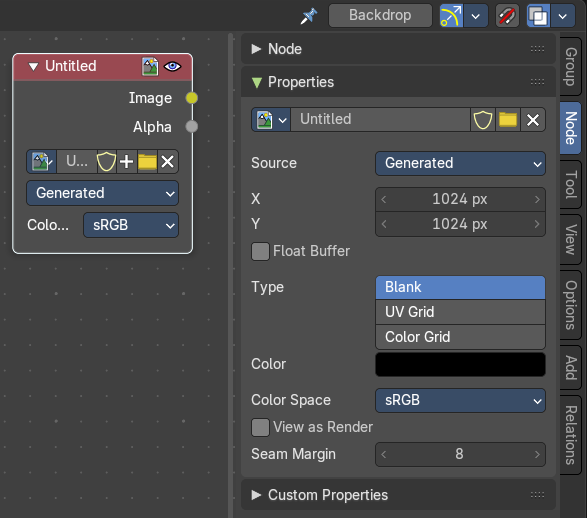Screen dimensions: 587x518
Task: Switch to the Options sidebar tab
Action: click(571, 305)
